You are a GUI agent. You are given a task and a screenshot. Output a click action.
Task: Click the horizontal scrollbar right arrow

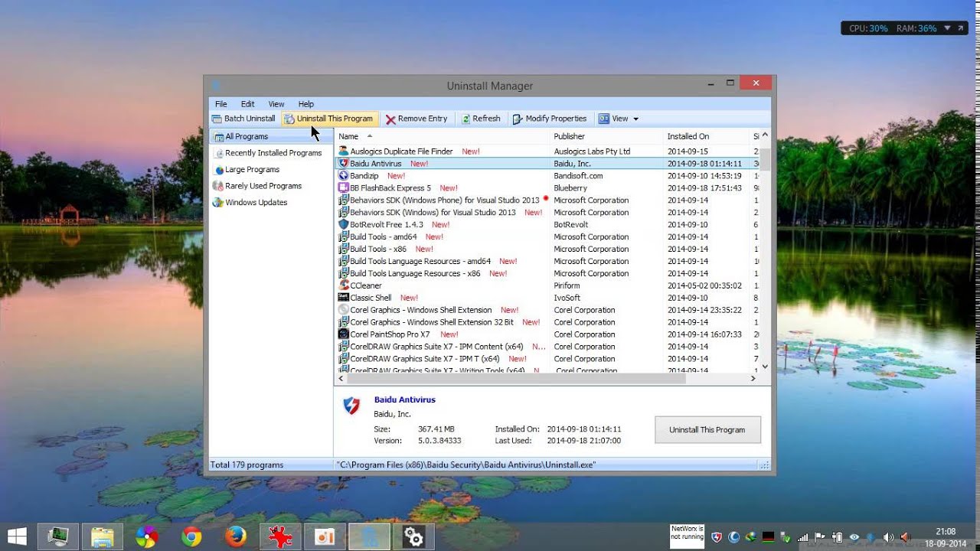click(x=753, y=378)
